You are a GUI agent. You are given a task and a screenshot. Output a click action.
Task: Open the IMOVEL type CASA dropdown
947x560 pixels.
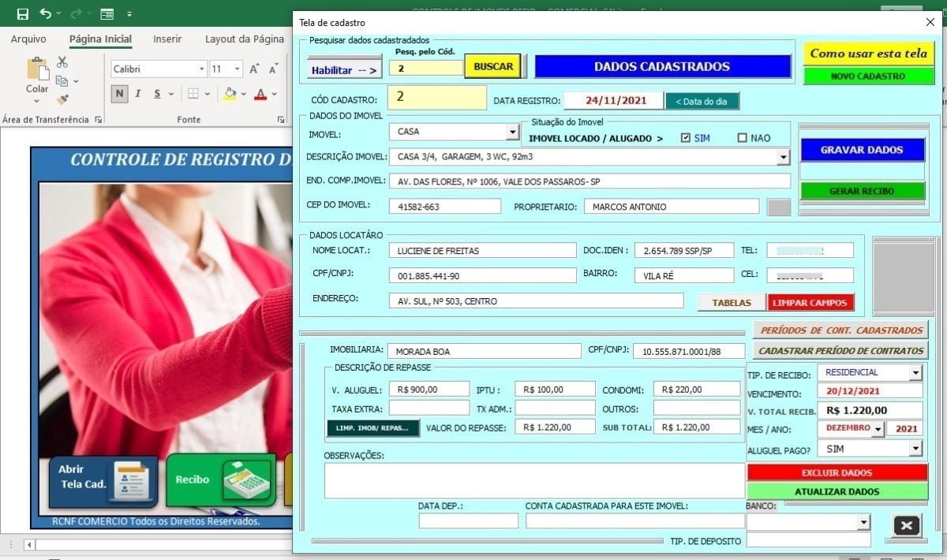click(x=512, y=132)
